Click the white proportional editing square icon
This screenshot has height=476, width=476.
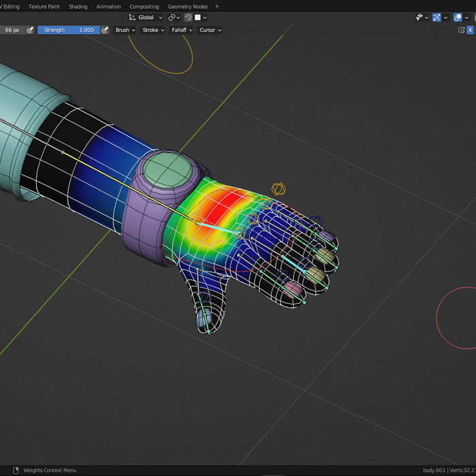198,18
